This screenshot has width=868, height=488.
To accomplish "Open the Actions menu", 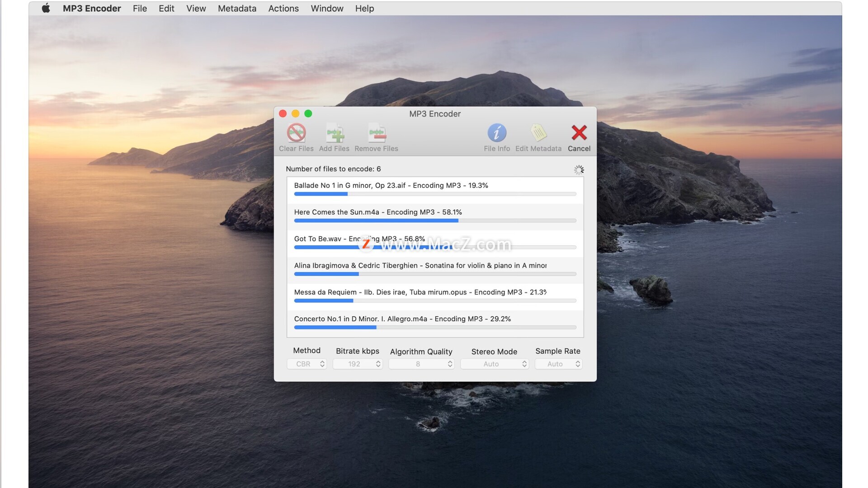I will pyautogui.click(x=283, y=8).
